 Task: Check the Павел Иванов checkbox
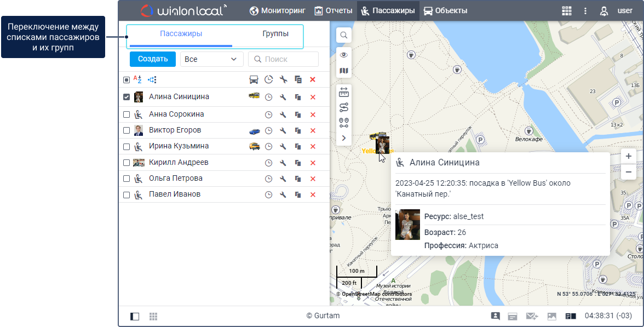click(x=127, y=194)
